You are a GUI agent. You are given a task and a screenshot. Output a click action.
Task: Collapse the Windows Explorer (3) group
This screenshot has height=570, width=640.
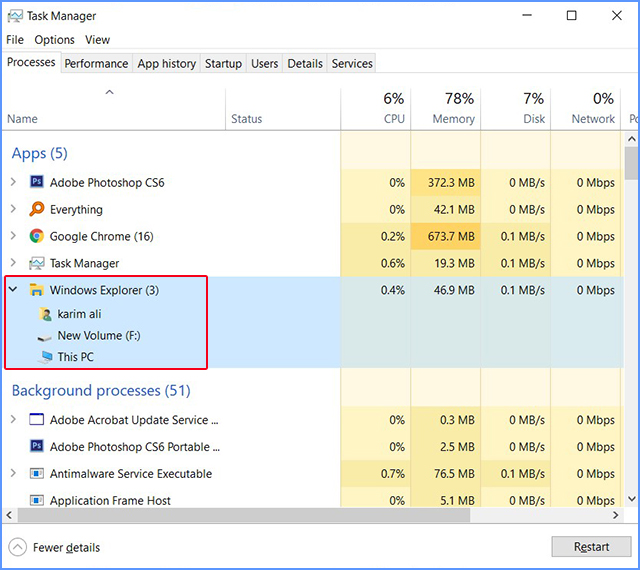[x=13, y=289]
